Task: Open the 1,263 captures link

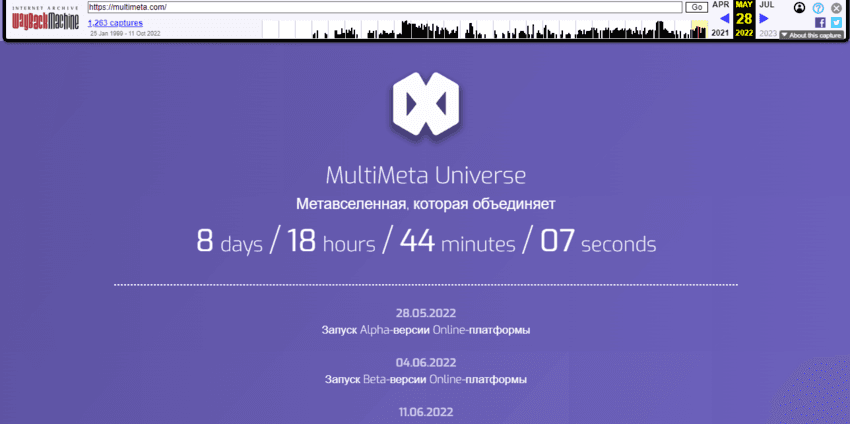Action: click(115, 22)
